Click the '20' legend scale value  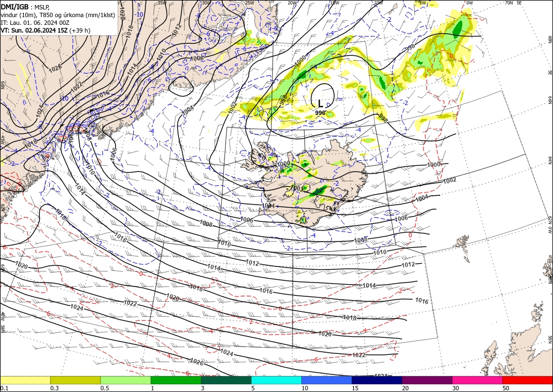(405, 388)
